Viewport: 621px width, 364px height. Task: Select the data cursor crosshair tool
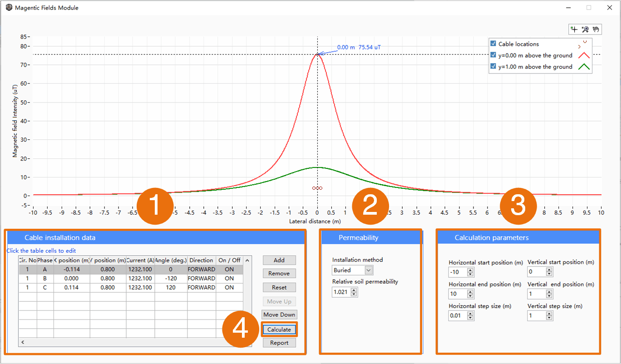pyautogui.click(x=574, y=30)
